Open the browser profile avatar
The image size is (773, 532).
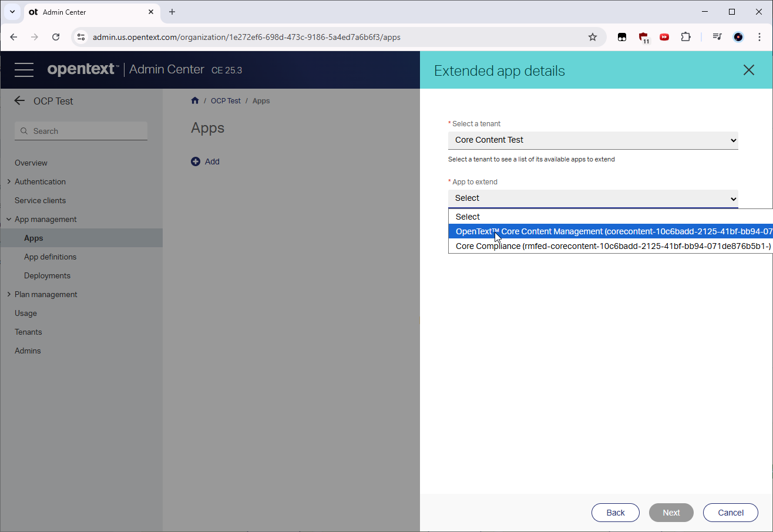738,37
